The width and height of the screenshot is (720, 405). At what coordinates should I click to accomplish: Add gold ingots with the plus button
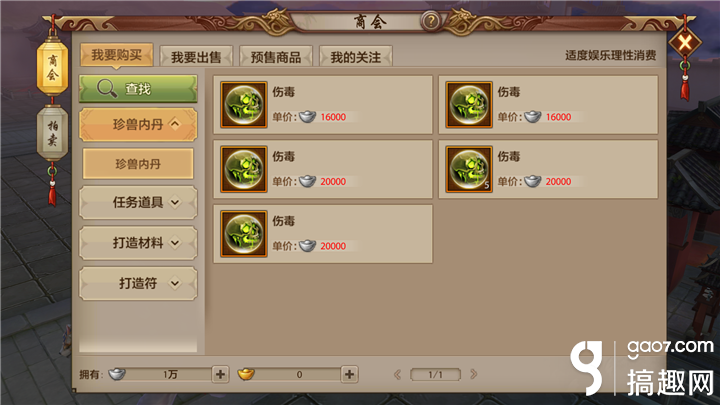[x=349, y=374]
